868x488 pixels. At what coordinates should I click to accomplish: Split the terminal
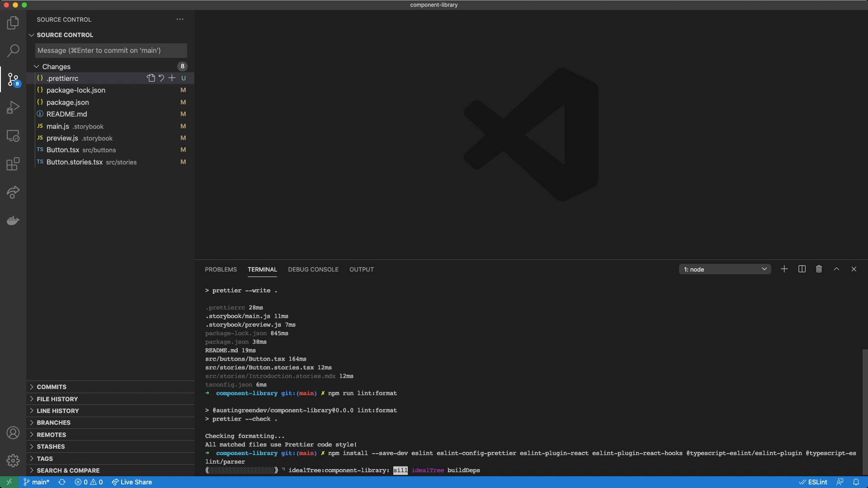[x=802, y=269]
